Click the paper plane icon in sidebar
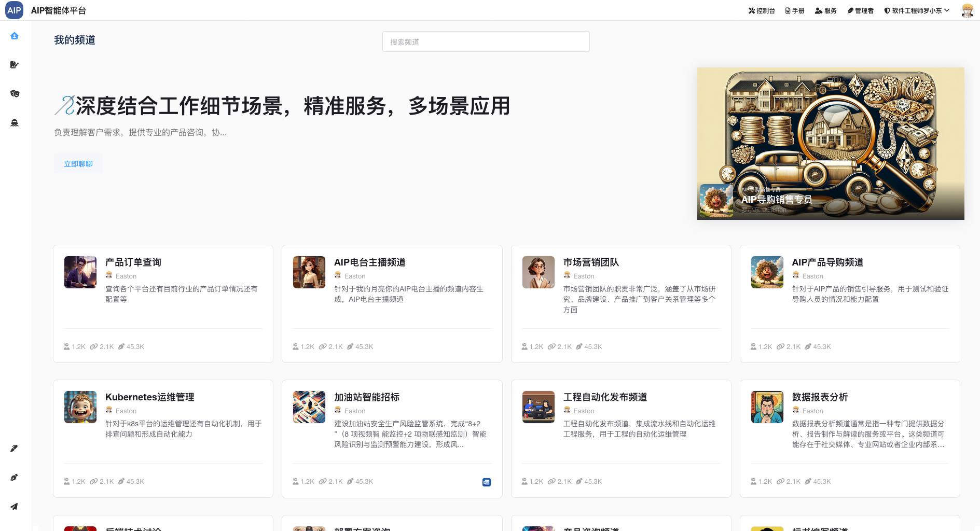 pos(15,507)
